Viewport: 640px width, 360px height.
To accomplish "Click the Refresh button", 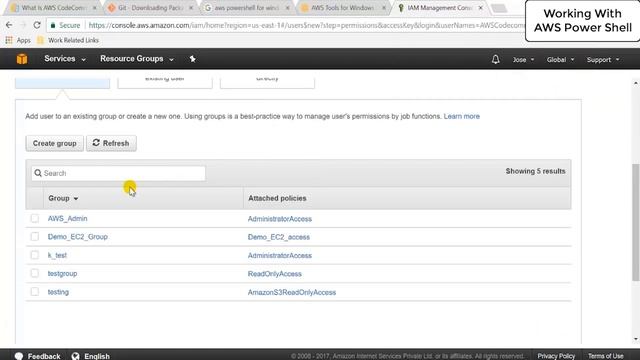I will point(111,143).
